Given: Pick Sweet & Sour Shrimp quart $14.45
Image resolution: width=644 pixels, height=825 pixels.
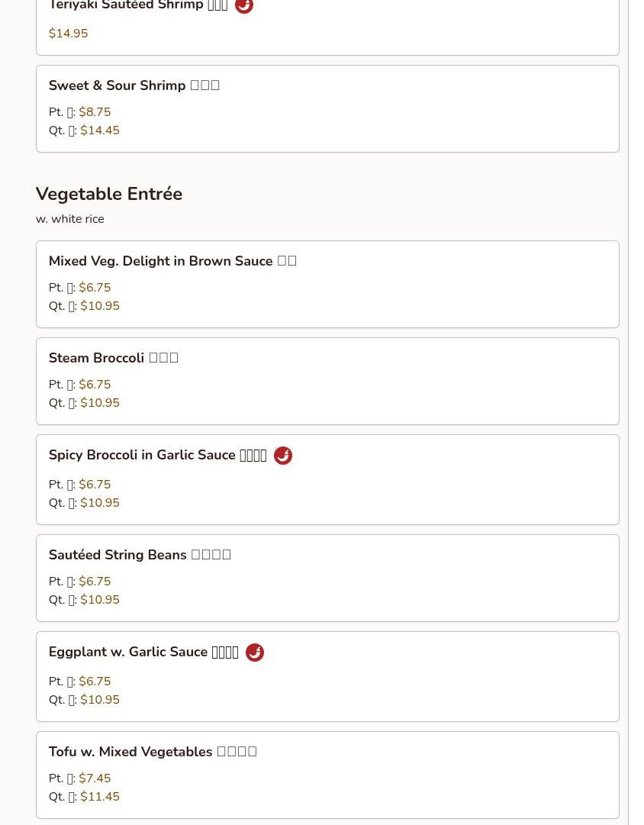Looking at the screenshot, I should point(100,131).
